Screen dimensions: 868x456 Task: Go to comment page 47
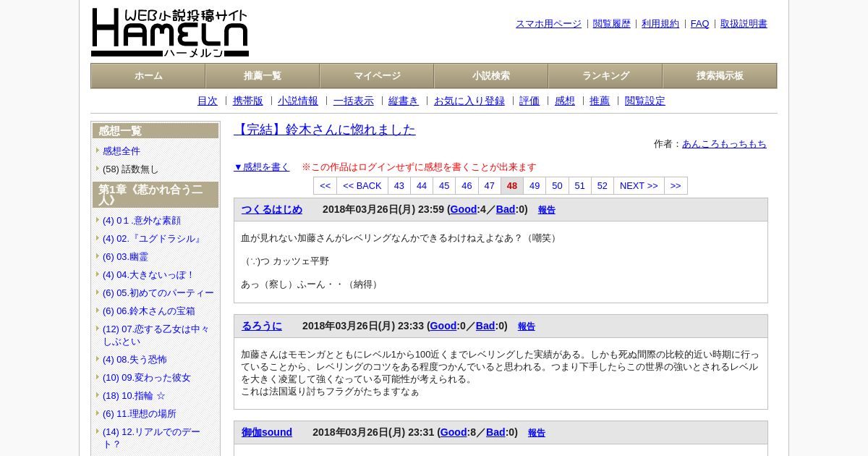[x=490, y=186]
